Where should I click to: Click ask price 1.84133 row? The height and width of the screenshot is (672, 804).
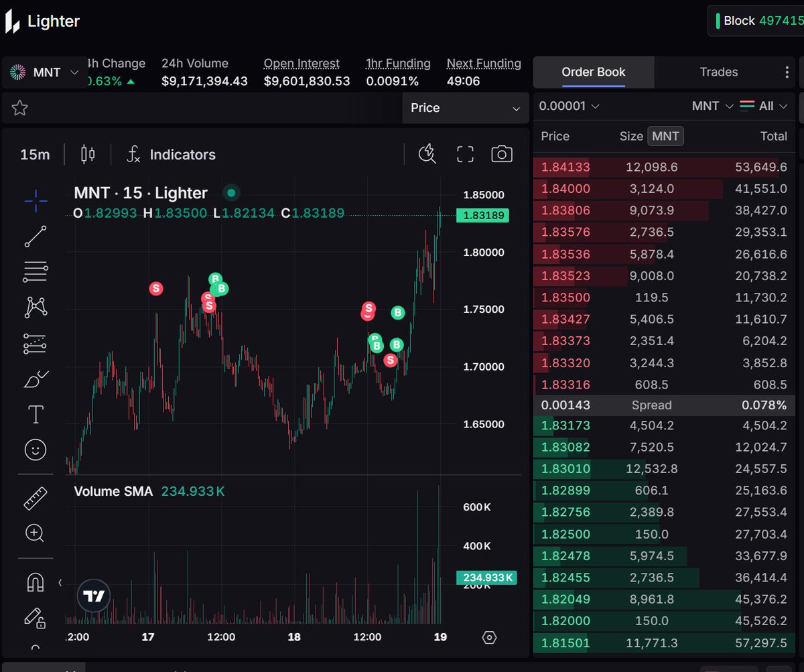click(665, 167)
